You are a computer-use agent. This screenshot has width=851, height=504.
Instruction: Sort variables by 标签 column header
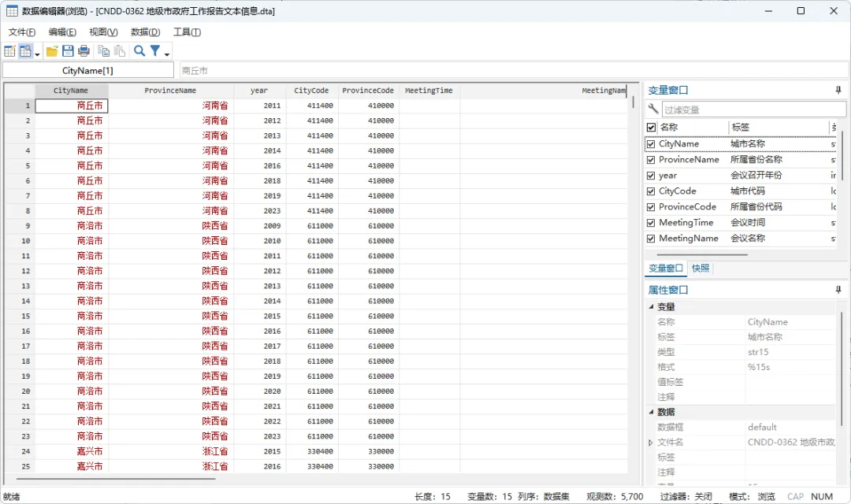(777, 128)
